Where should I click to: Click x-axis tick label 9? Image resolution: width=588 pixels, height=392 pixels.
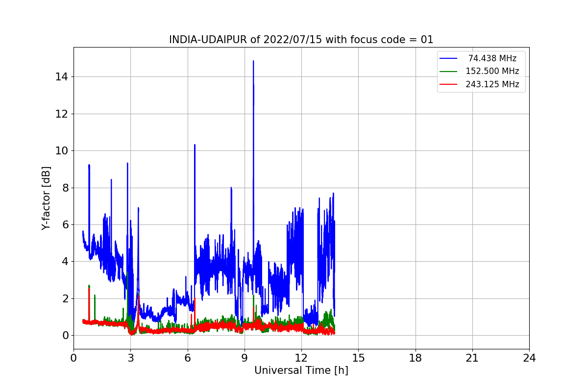(245, 358)
